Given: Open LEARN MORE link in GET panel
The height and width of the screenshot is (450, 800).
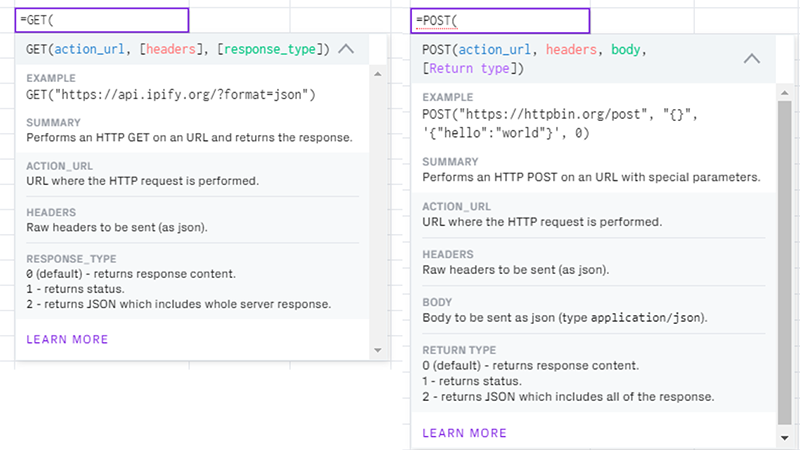Looking at the screenshot, I should coord(67,340).
